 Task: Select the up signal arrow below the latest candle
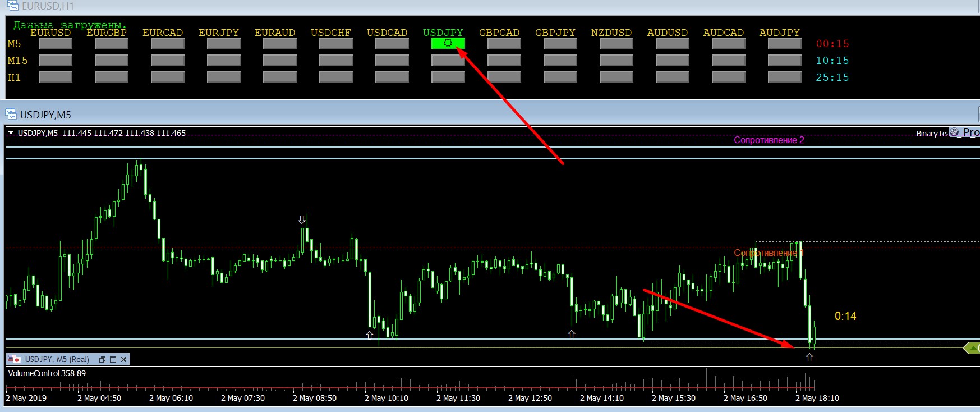click(x=809, y=357)
